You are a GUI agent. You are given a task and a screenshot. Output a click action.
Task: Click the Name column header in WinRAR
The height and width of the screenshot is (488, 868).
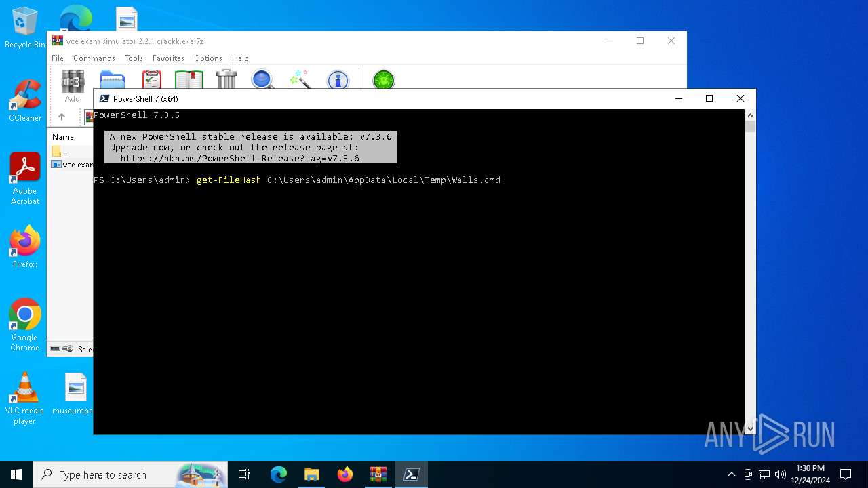(63, 136)
